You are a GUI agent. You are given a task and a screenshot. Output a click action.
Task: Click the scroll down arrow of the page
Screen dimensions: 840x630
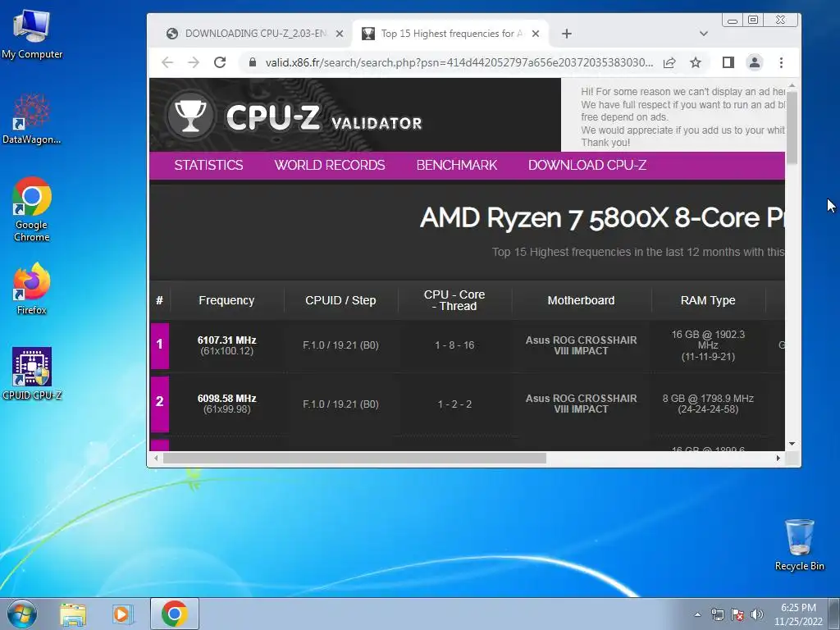coord(792,444)
